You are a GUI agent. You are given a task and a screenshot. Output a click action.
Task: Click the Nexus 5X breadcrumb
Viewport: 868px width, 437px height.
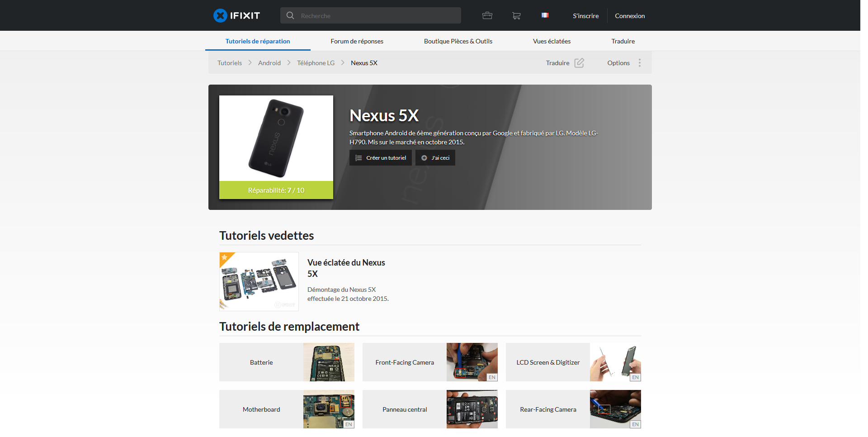pyautogui.click(x=364, y=62)
